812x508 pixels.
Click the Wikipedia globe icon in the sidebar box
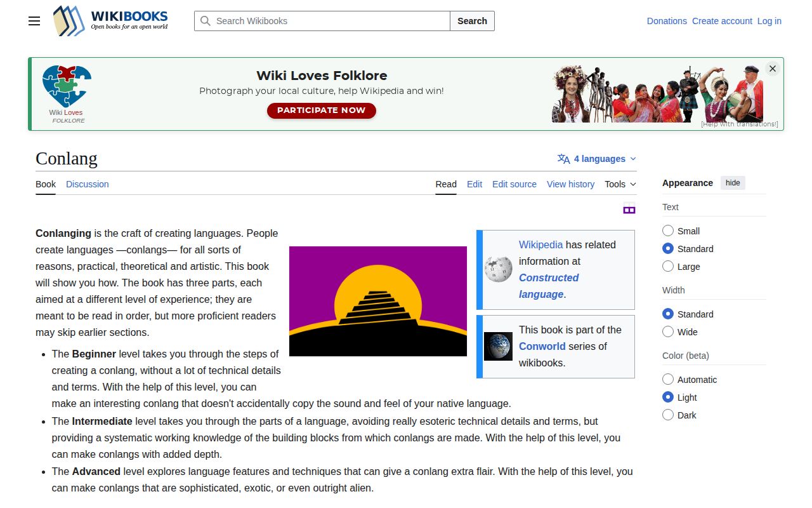point(498,269)
